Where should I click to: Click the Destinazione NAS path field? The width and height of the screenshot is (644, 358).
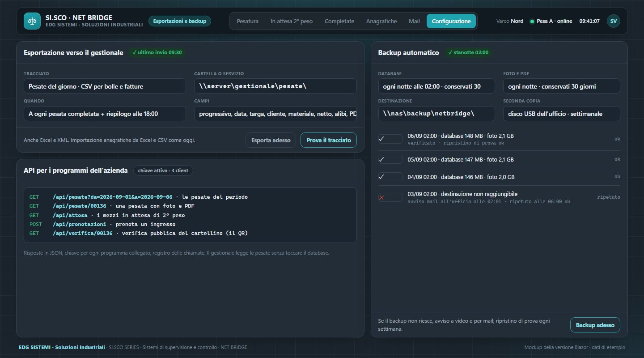(x=436, y=114)
